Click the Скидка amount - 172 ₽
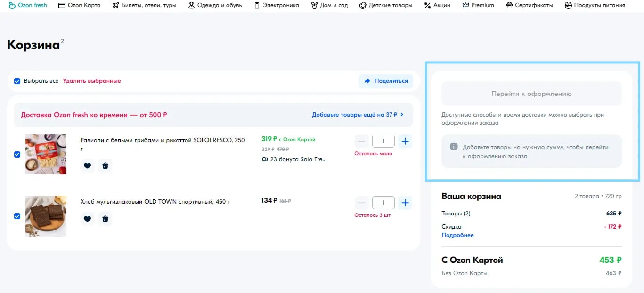This screenshot has width=644, height=293. [612, 227]
